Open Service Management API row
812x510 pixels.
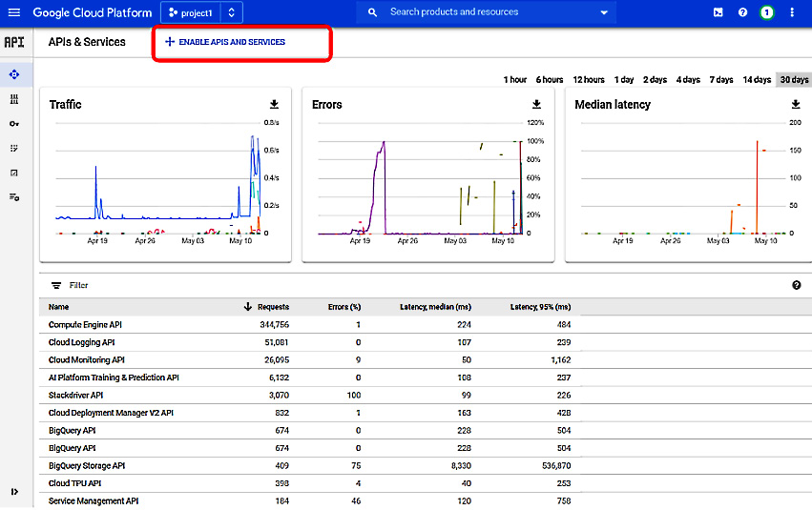point(309,500)
